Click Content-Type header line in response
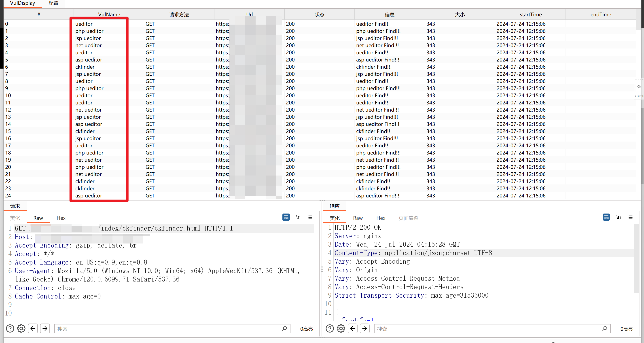Screen dimensions: 644x343 (x=413, y=253)
